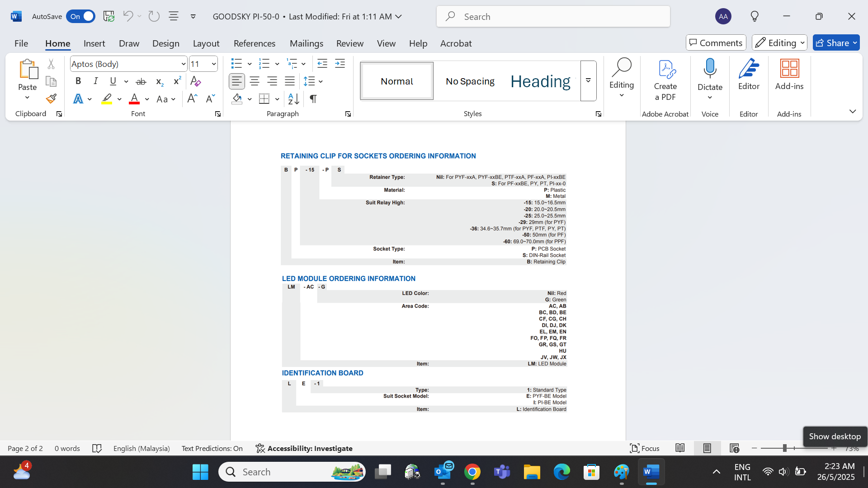
Task: Turn off the AutoSave toggle
Action: coord(80,16)
